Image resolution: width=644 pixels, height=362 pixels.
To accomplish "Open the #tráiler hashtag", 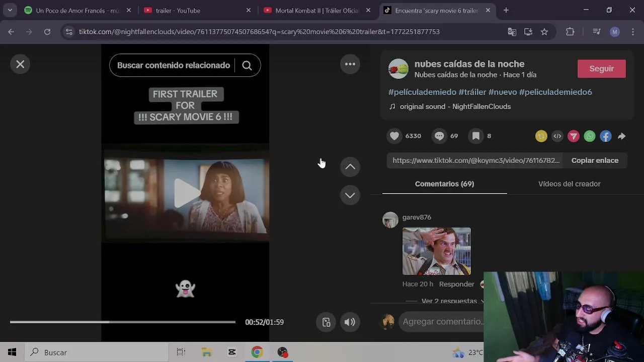I will click(472, 92).
